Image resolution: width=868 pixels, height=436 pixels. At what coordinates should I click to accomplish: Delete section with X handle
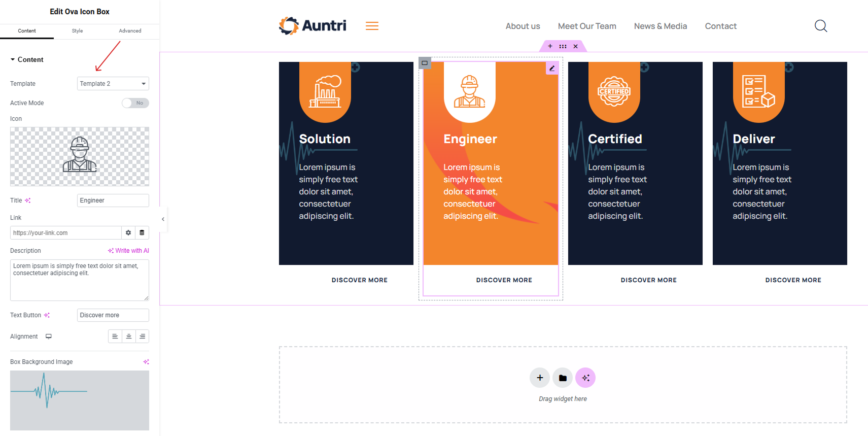575,46
